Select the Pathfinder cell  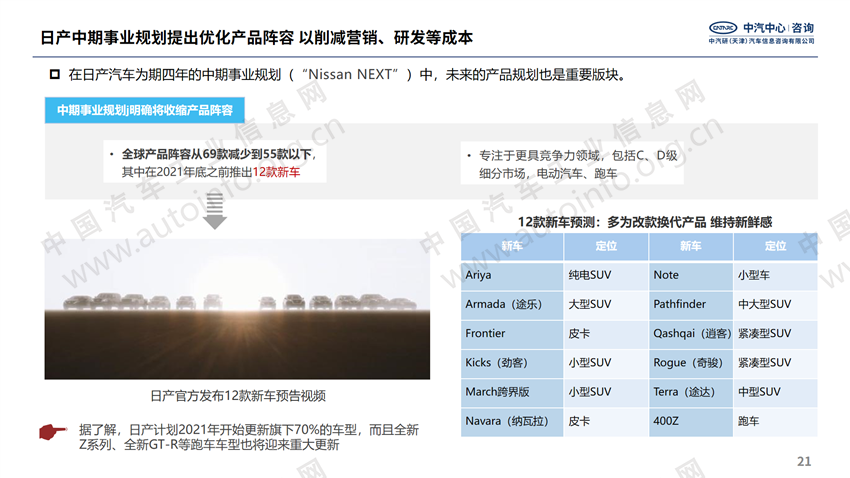(691, 304)
